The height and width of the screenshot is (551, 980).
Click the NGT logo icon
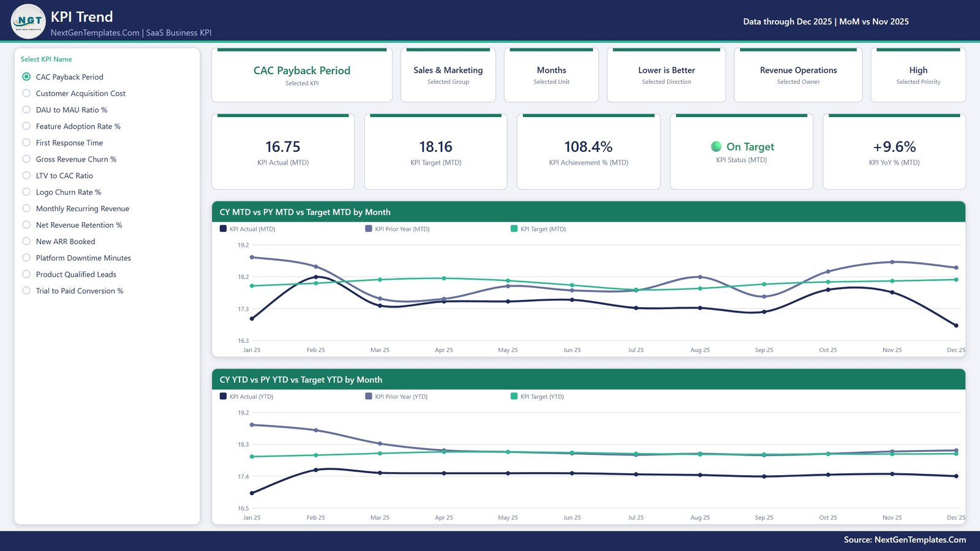tap(28, 21)
